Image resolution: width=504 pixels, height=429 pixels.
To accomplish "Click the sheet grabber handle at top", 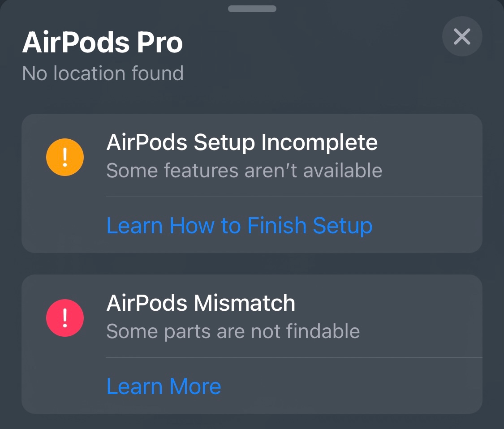I will (252, 9).
